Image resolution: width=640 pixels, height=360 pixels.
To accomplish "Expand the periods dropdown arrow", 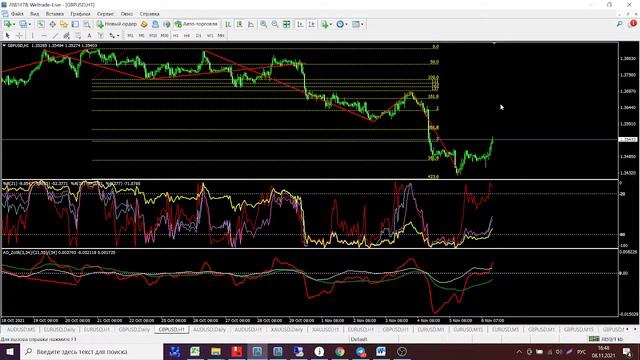I will point(347,24).
